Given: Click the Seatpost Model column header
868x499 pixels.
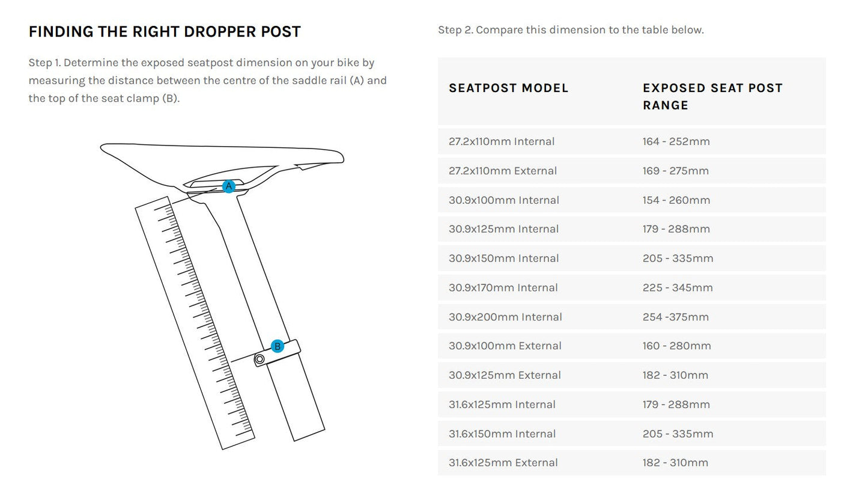Looking at the screenshot, I should [508, 88].
